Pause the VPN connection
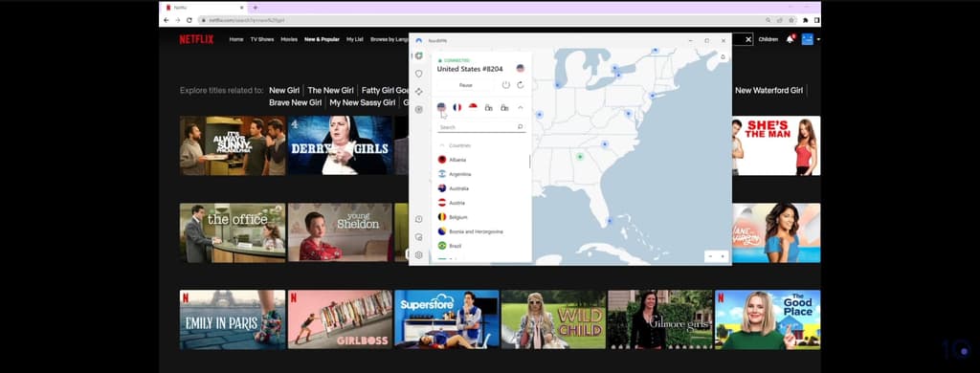The image size is (980, 373). 466,85
